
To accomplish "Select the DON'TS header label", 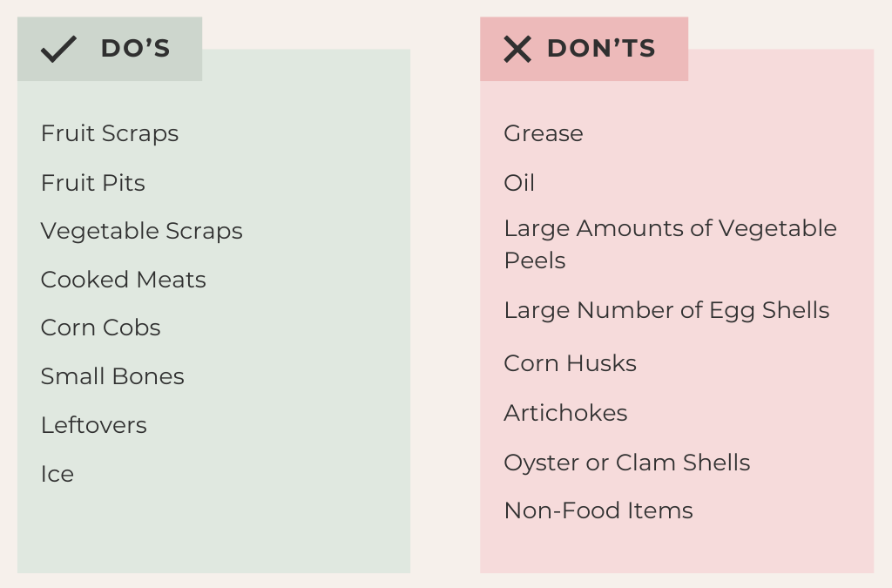I will [601, 49].
